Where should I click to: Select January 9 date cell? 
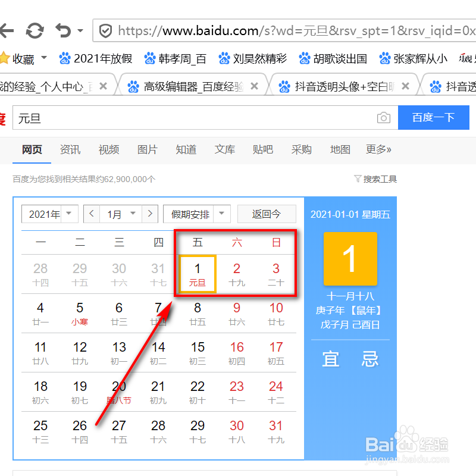click(237, 314)
